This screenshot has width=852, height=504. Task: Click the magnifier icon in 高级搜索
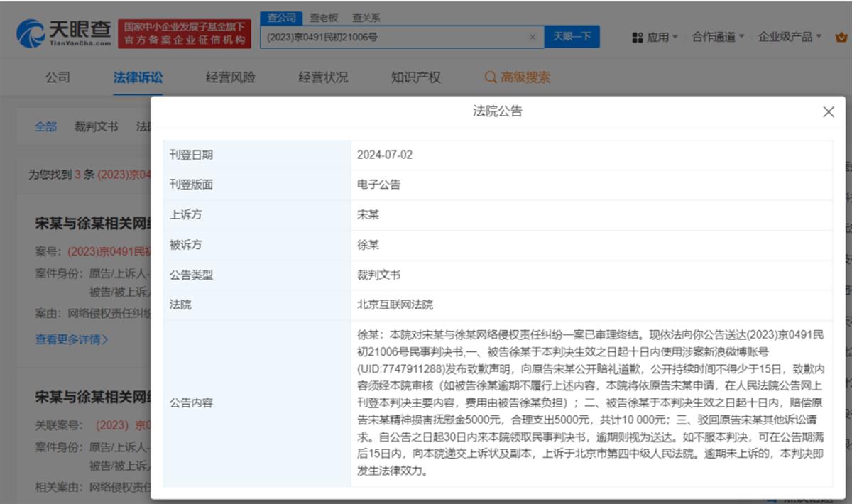[489, 77]
